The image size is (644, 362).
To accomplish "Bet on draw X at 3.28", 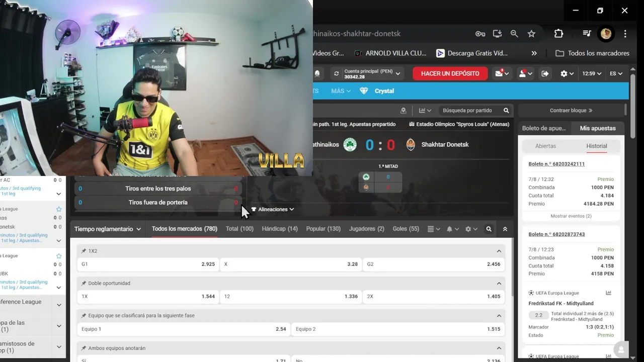I will tap(291, 264).
